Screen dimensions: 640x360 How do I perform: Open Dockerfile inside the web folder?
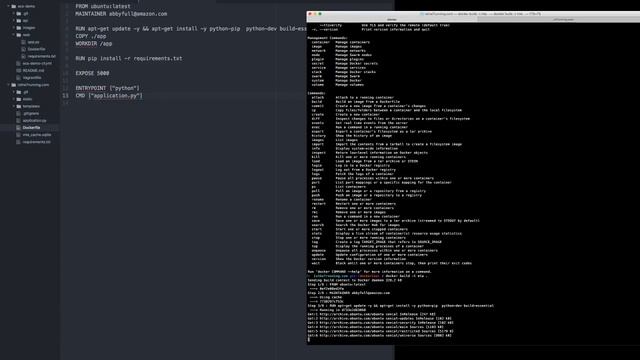point(36,49)
